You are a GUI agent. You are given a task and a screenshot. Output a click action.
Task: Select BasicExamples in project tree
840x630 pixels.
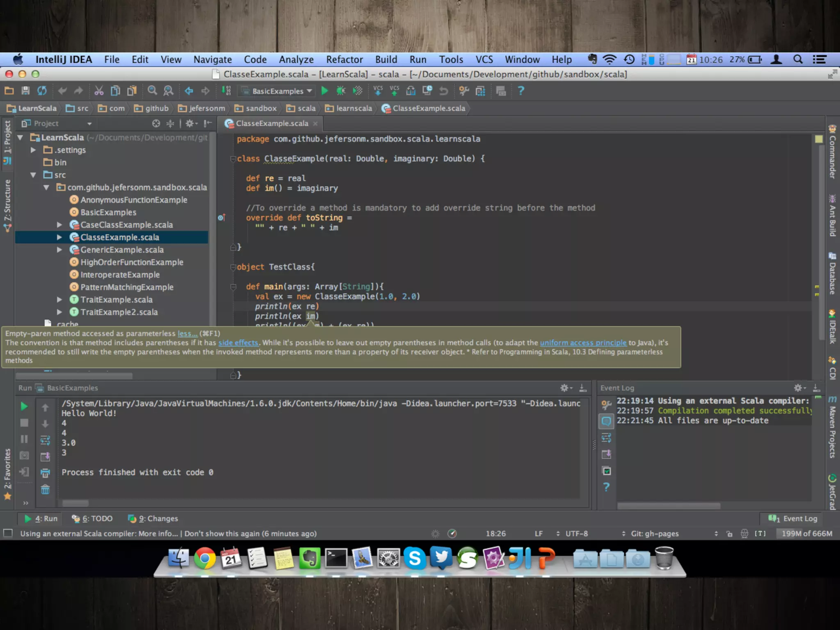tap(108, 212)
